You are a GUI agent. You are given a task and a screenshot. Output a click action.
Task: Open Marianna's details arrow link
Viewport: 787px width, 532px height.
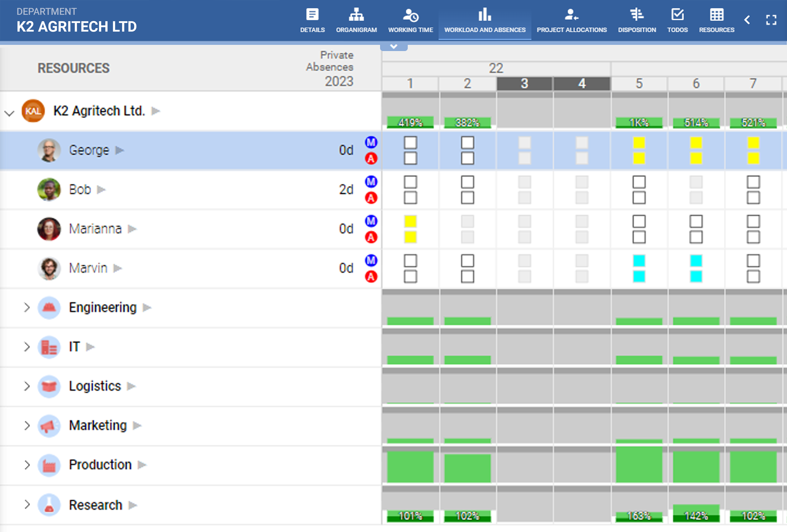(132, 229)
